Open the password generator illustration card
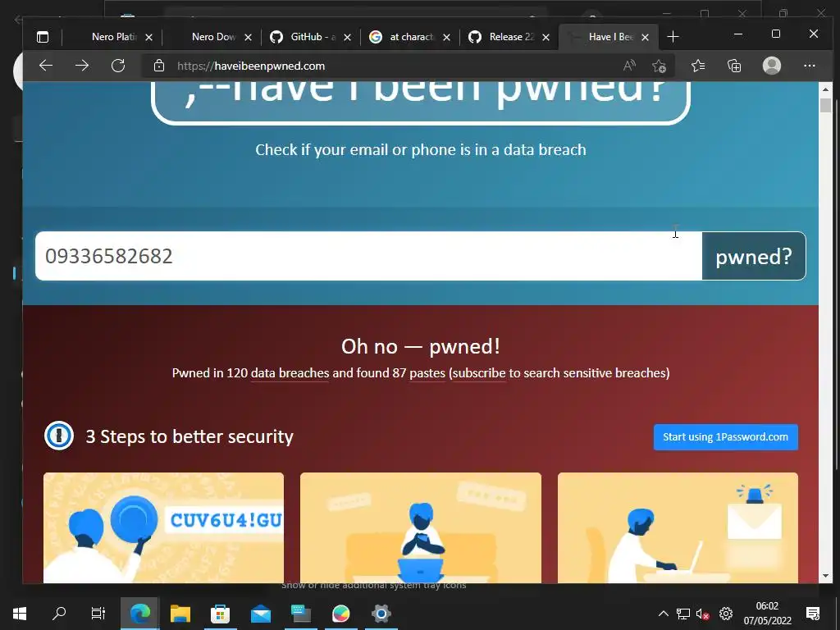 163,527
